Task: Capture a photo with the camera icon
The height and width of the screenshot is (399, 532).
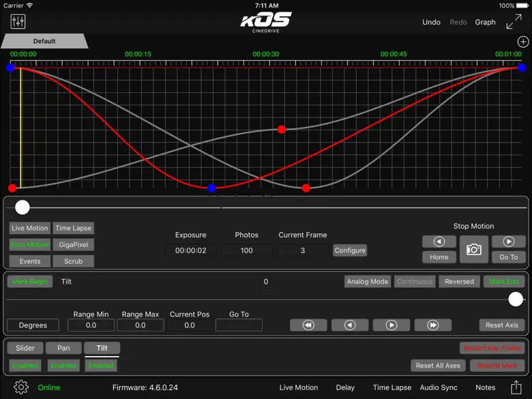Action: 474,250
